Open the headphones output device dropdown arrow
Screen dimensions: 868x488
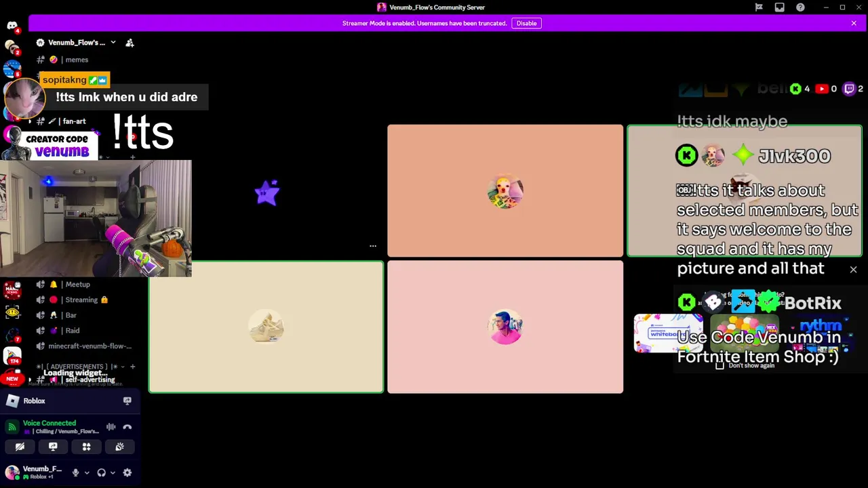[113, 473]
